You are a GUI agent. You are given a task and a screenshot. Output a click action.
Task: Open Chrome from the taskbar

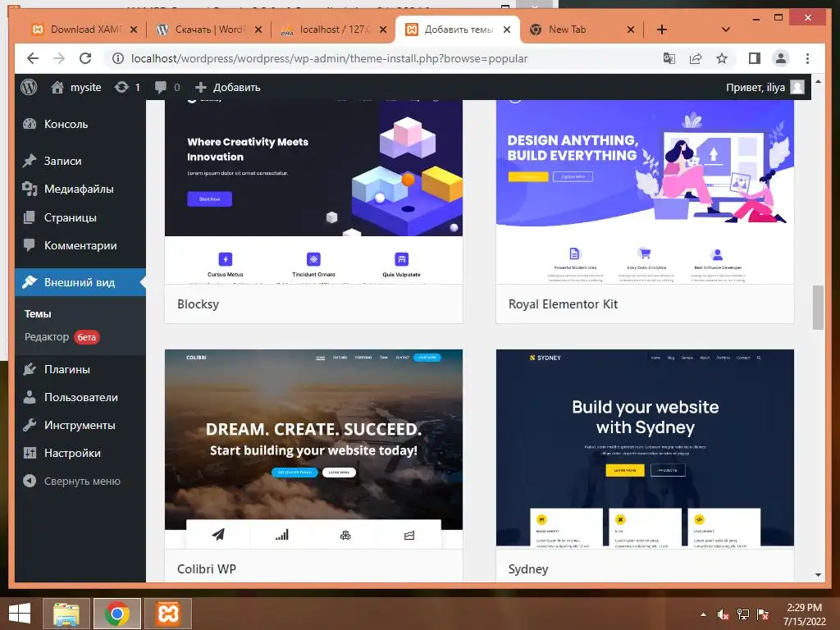(x=117, y=614)
